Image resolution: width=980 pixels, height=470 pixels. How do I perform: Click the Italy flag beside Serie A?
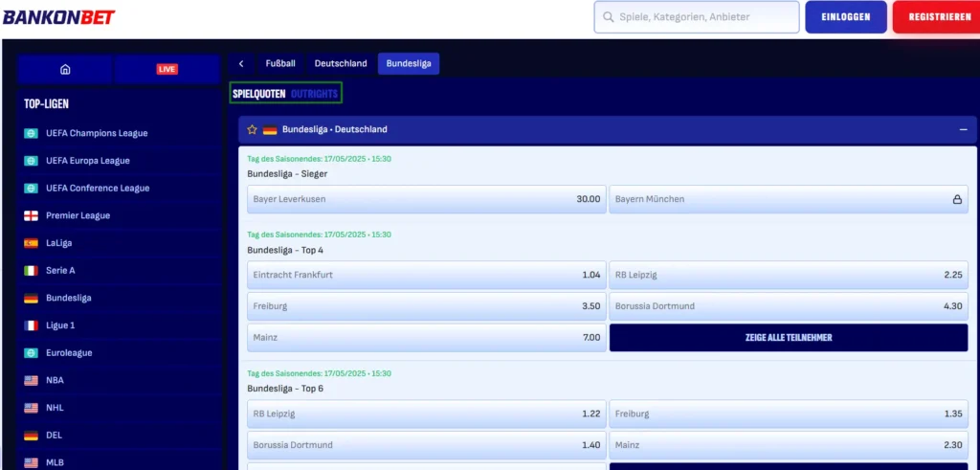coord(32,271)
